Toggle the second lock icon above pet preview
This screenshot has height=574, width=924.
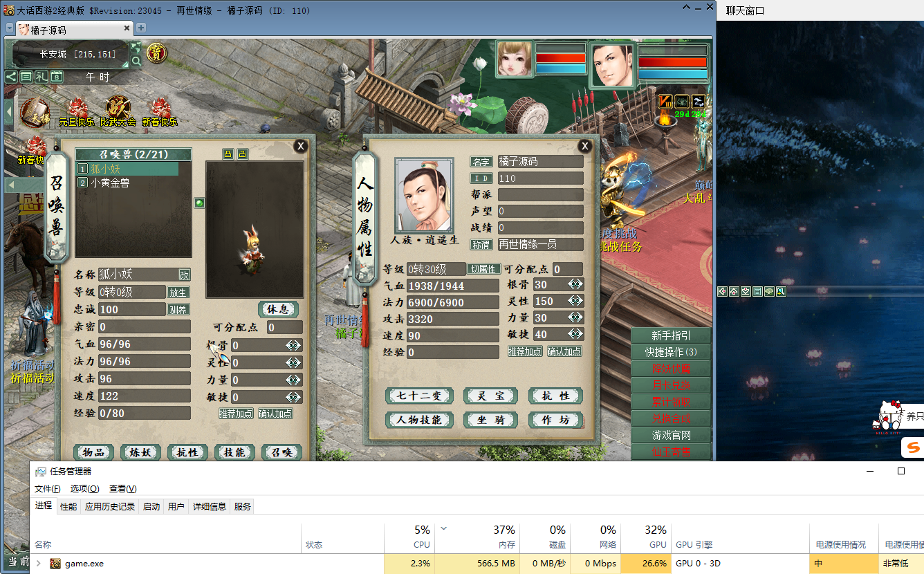pyautogui.click(x=242, y=154)
